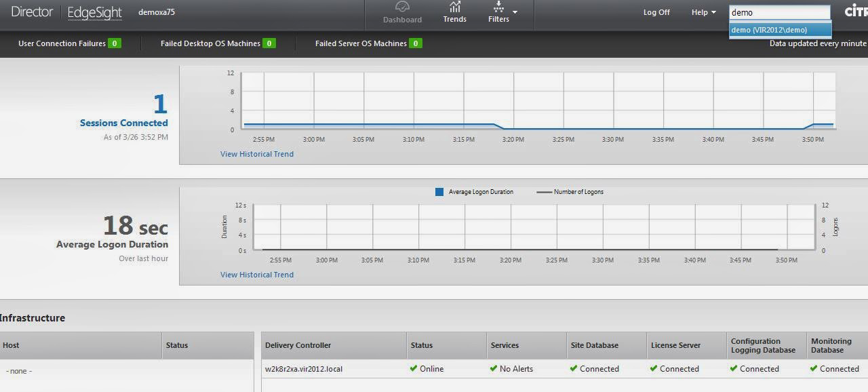The height and width of the screenshot is (392, 868).
Task: Click the Infrastructure section heading
Action: click(x=33, y=318)
